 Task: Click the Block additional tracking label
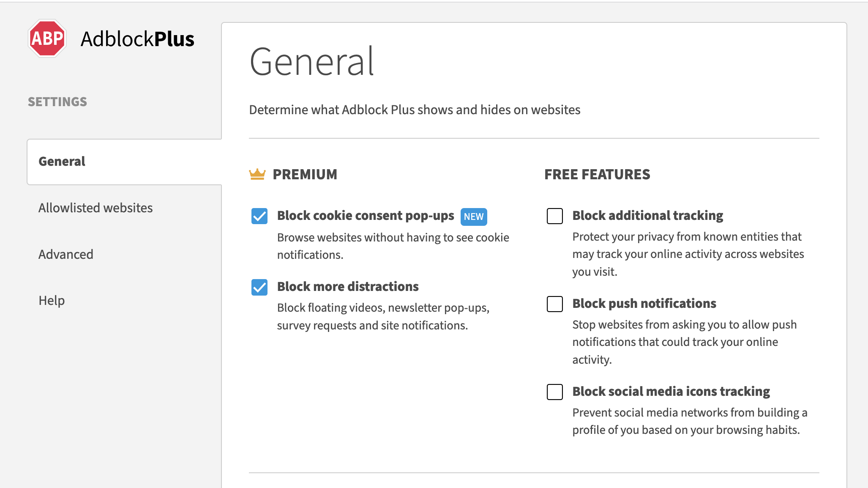click(647, 216)
